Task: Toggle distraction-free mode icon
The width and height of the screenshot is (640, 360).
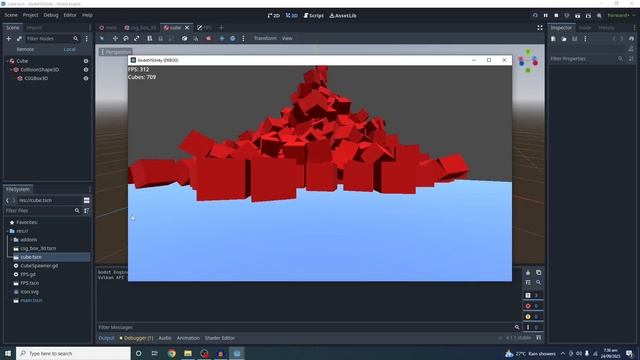Action: pyautogui.click(x=540, y=28)
